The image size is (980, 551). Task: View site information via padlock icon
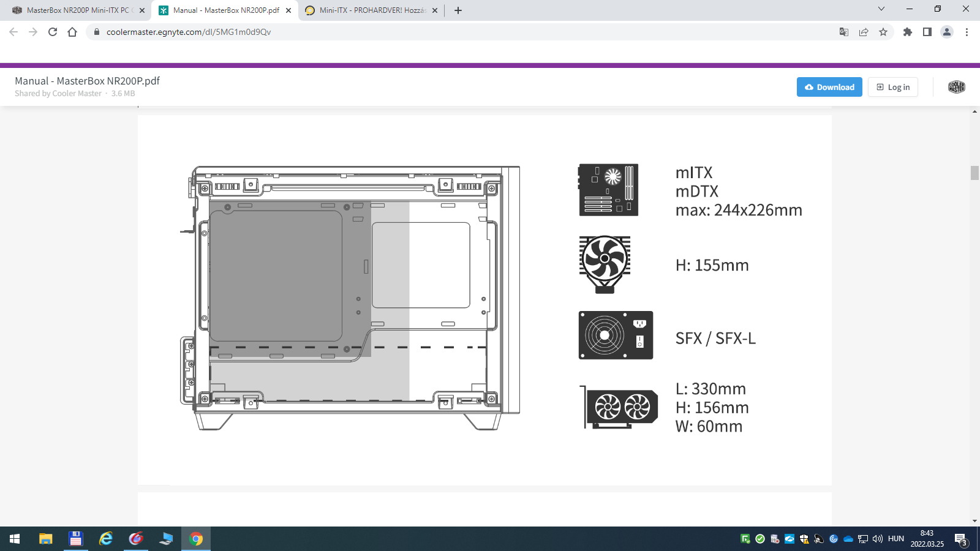click(x=97, y=32)
